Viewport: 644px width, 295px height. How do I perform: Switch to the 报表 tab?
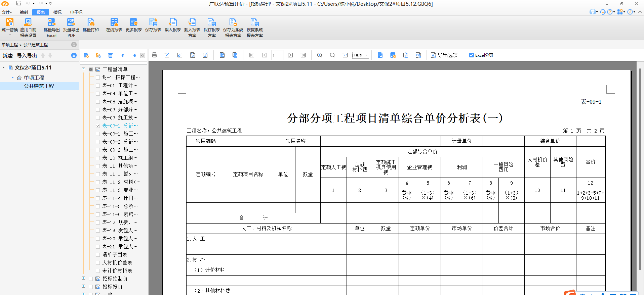point(41,12)
